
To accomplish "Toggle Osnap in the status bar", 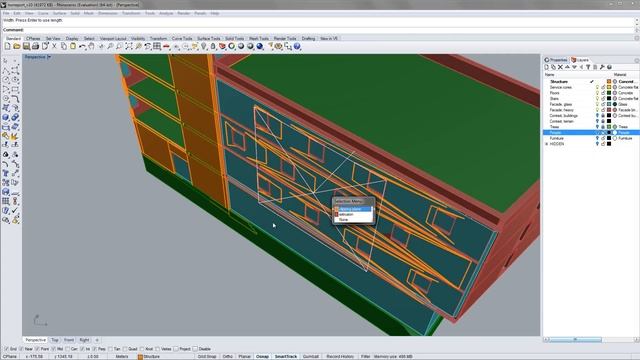I will [x=262, y=357].
